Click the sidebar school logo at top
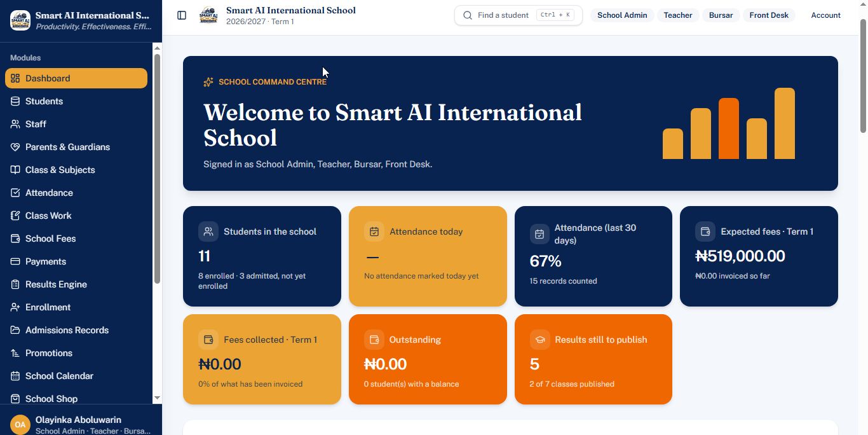Image resolution: width=868 pixels, height=435 pixels. coord(20,20)
